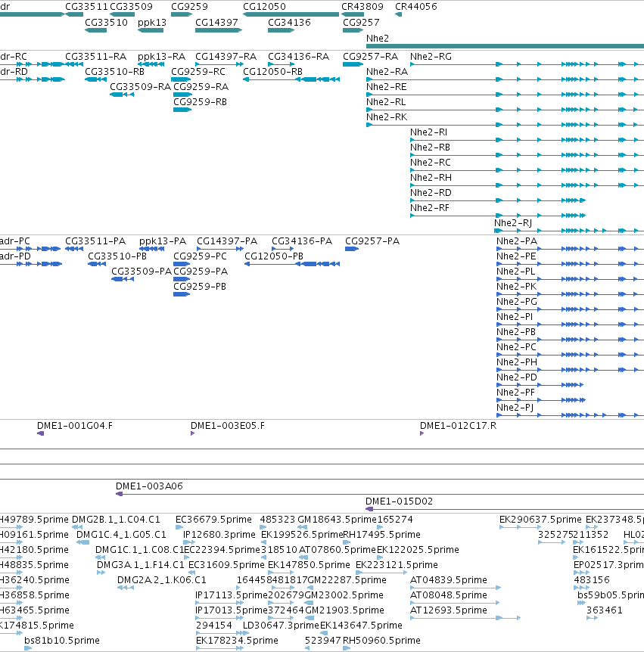The width and height of the screenshot is (644, 652).
Task: Select the Nhe2-RJ transcript label
Action: [x=513, y=223]
